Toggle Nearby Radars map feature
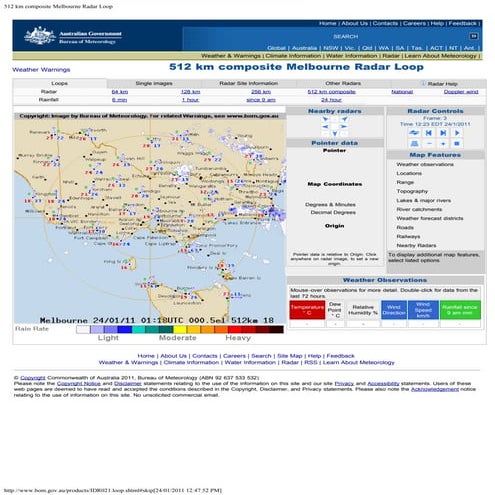The image size is (495, 495). (x=416, y=245)
